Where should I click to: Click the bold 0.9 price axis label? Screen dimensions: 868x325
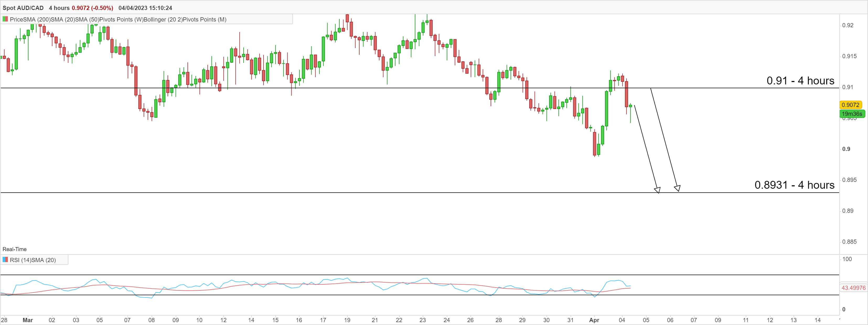coord(846,149)
